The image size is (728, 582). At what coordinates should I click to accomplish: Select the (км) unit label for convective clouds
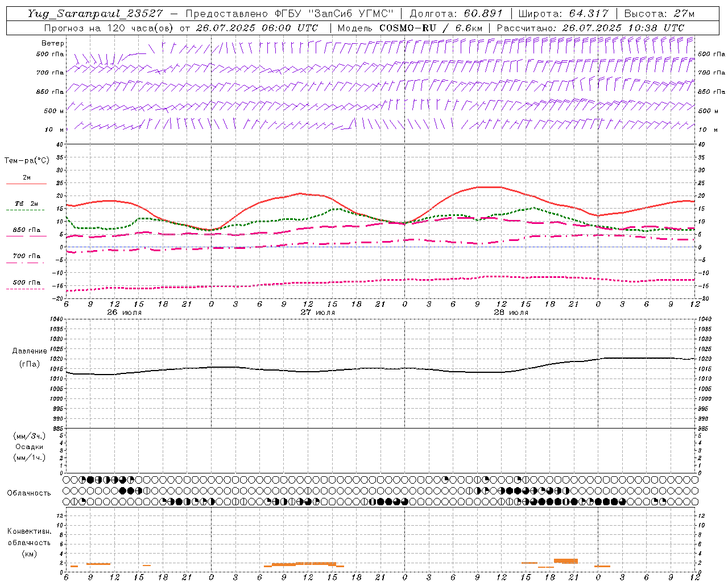29,554
